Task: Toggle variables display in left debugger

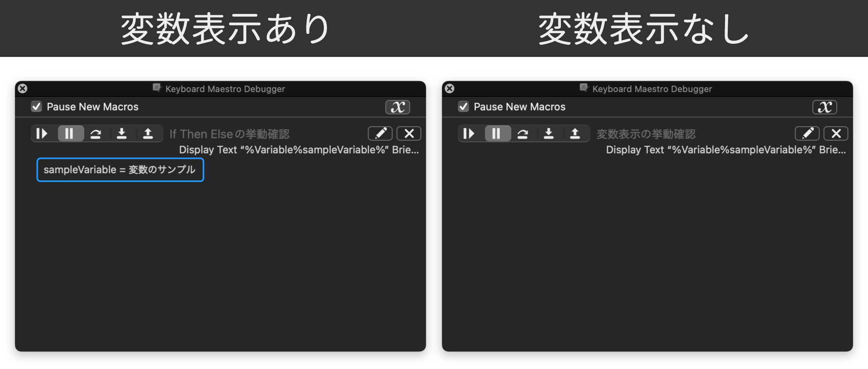Action: pos(398,107)
